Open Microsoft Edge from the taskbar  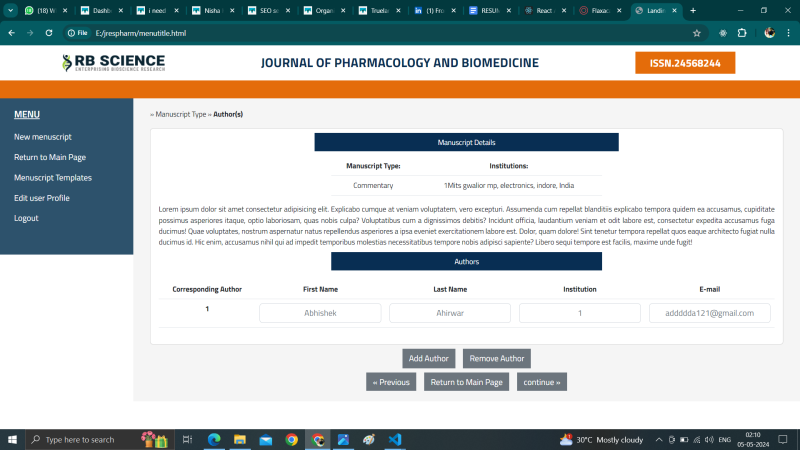[x=213, y=439]
